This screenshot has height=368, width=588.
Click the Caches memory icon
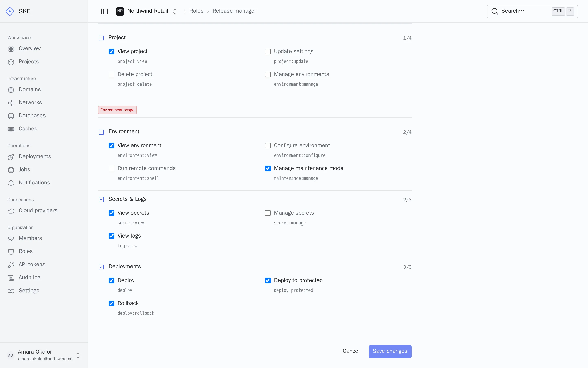click(x=11, y=129)
